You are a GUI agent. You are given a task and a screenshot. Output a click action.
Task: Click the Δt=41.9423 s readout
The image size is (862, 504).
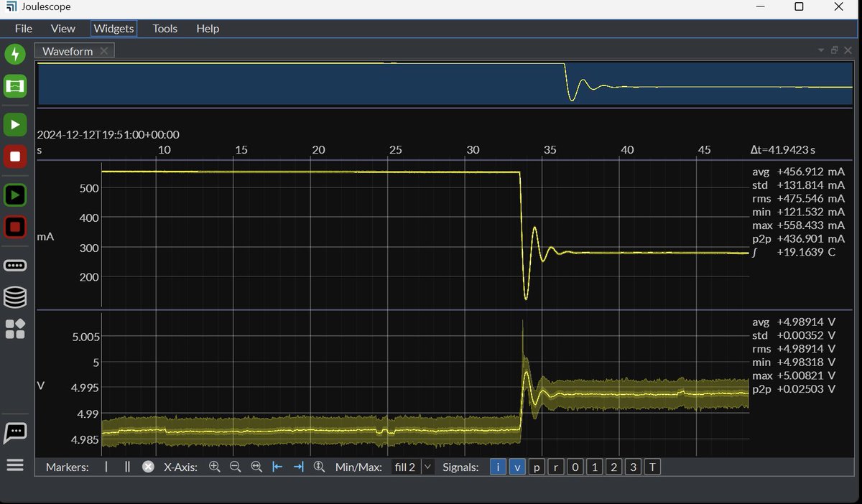click(x=783, y=150)
